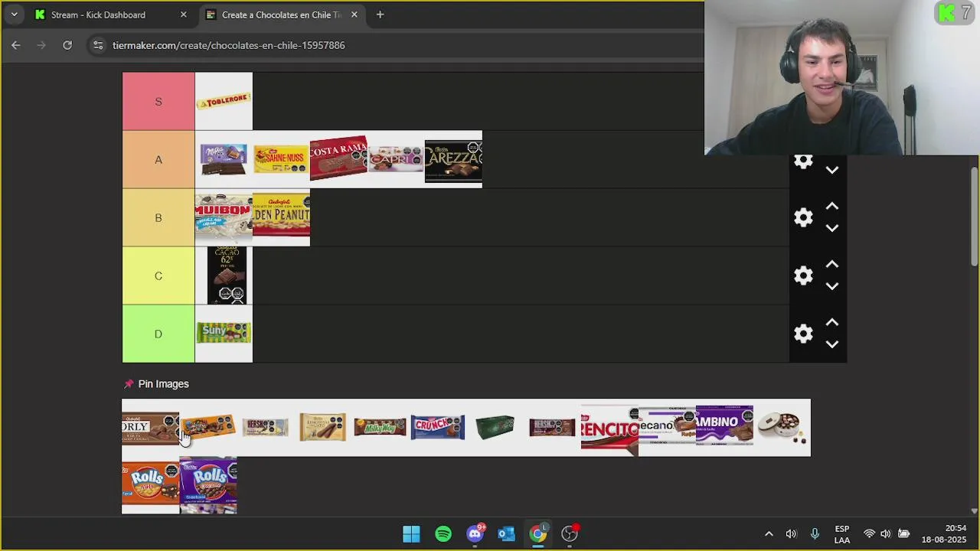
Task: Open settings gear for tier C row
Action: (803, 275)
